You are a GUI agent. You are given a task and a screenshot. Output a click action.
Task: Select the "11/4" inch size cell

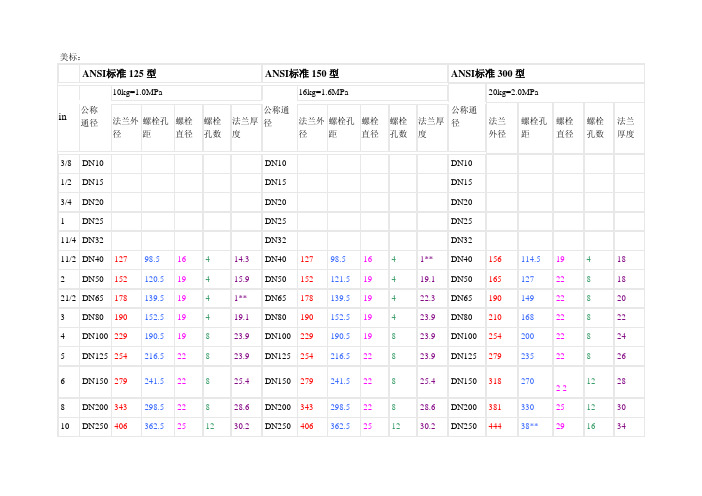68,240
